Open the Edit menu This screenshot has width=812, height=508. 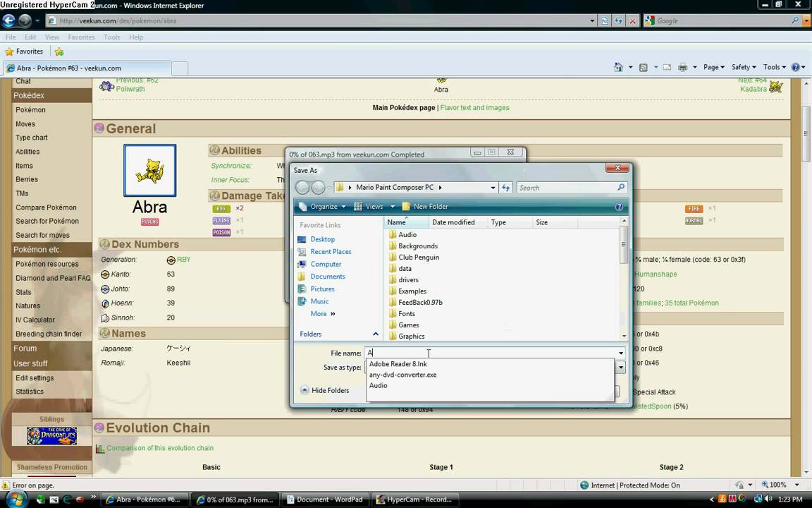30,37
